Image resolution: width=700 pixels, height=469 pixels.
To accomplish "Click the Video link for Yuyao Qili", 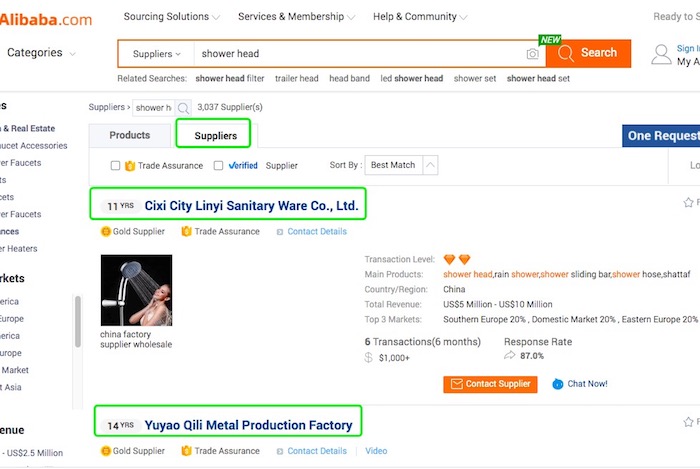I will point(376,451).
